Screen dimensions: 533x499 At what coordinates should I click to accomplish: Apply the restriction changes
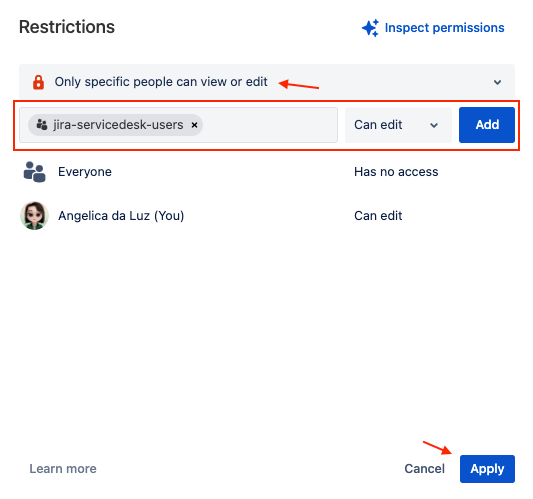pos(487,469)
